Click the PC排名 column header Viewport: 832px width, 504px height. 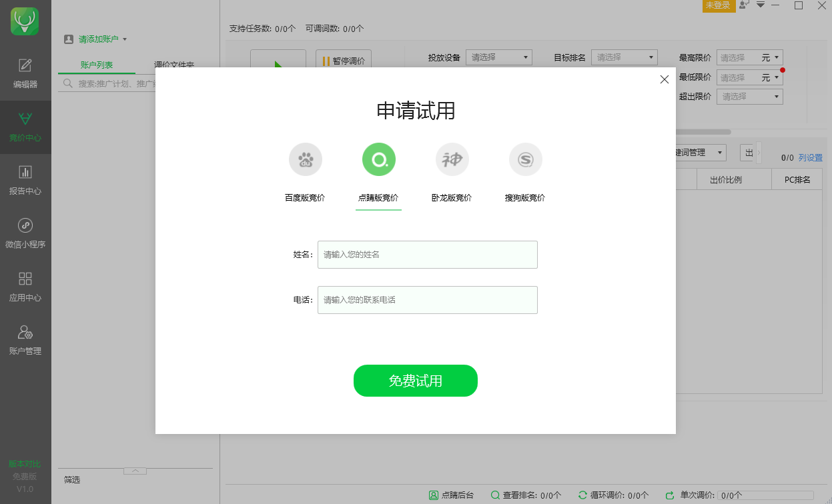[797, 180]
